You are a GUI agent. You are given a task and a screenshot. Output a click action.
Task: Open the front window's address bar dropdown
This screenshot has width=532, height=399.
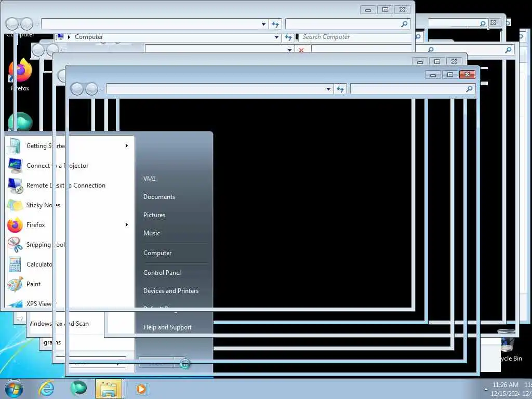click(328, 89)
